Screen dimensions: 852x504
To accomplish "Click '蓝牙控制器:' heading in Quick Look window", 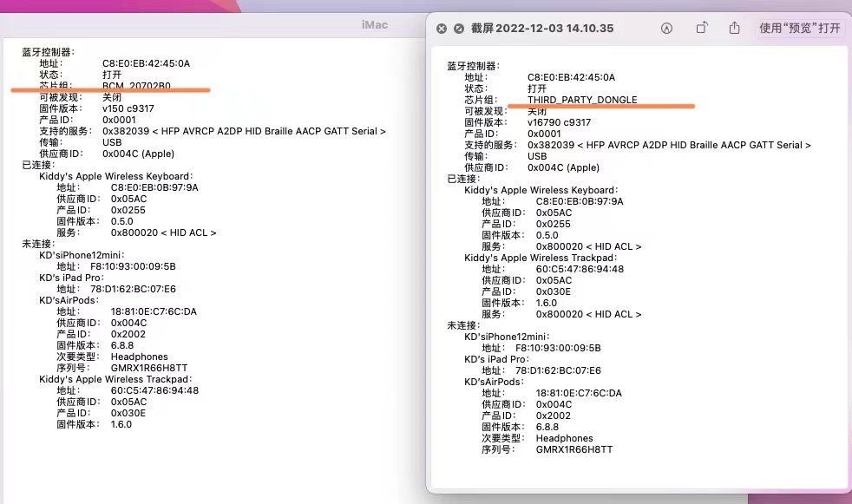I will point(473,66).
